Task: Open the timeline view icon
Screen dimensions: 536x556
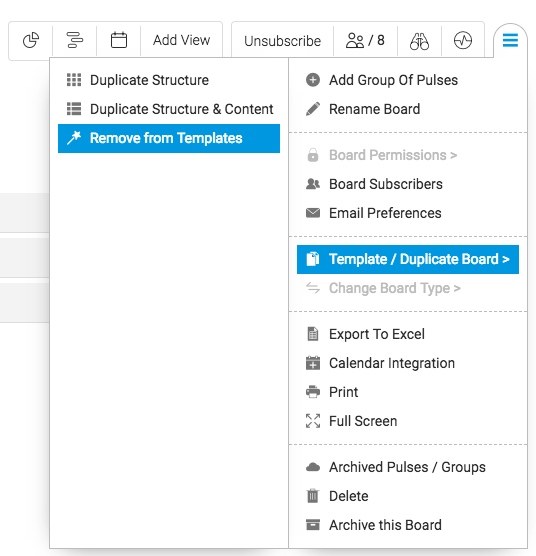Action: tap(74, 40)
